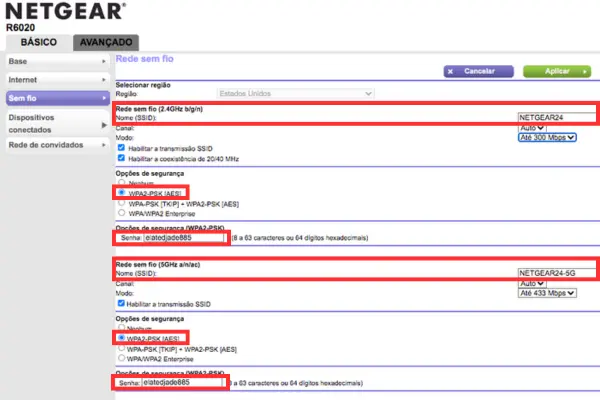
Task: Expand the arrow beside Base
Action: tap(104, 61)
